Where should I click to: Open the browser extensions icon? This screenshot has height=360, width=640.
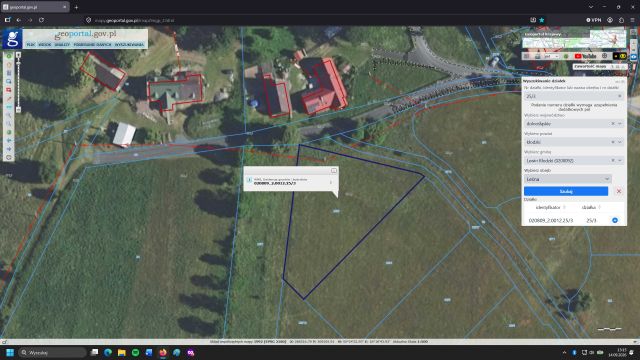(621, 20)
